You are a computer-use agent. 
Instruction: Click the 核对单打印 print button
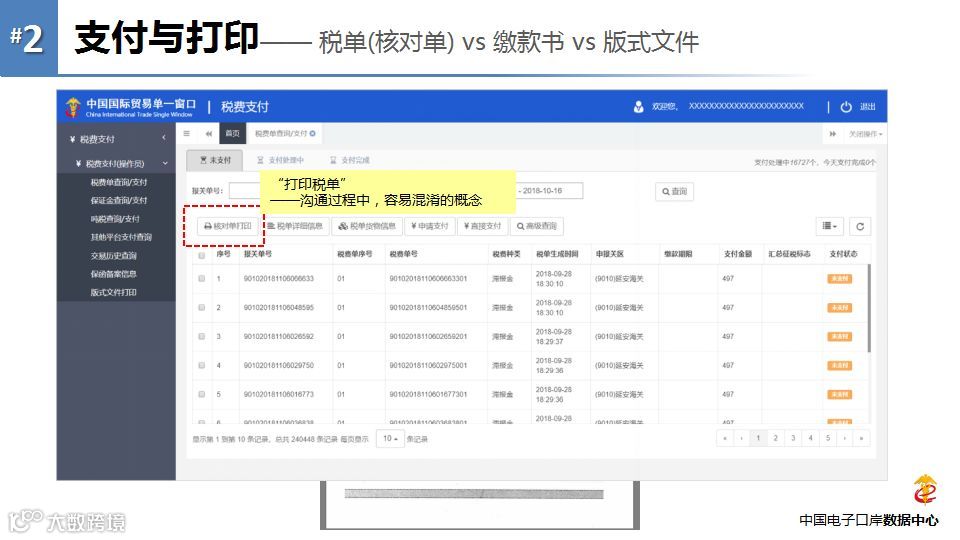pyautogui.click(x=228, y=227)
